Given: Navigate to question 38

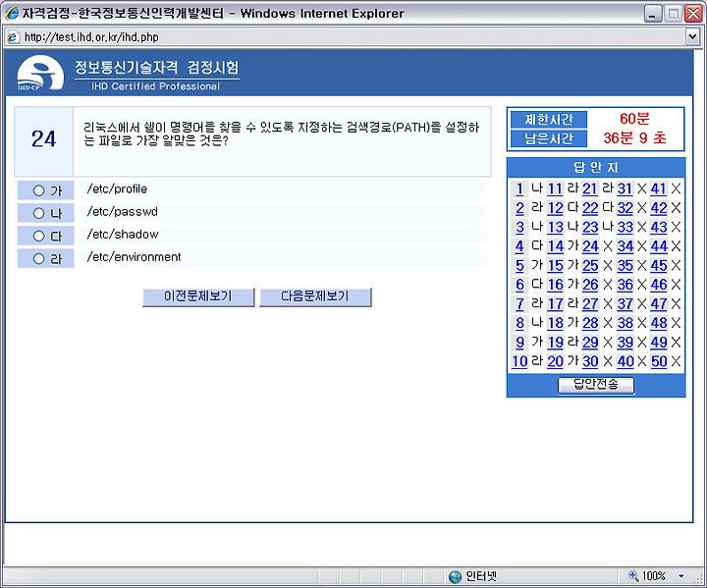Looking at the screenshot, I should (625, 323).
